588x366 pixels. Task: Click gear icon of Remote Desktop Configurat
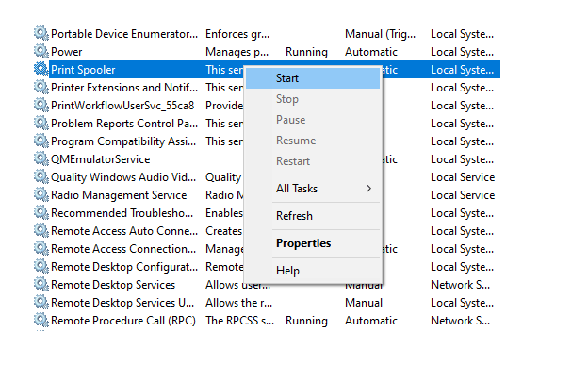41,267
